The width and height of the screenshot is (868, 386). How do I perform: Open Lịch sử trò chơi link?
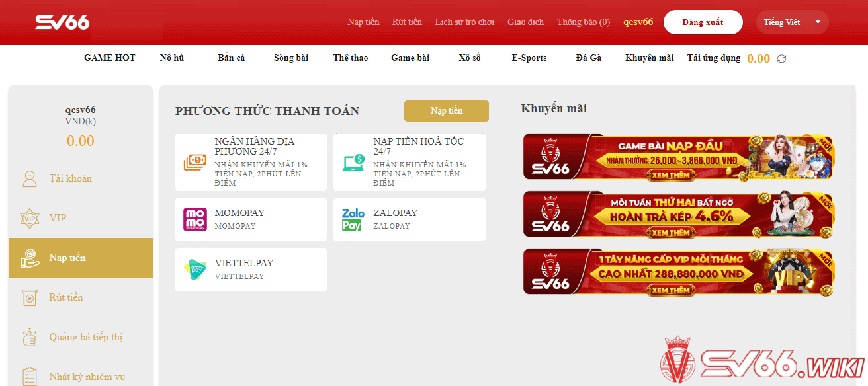(464, 22)
